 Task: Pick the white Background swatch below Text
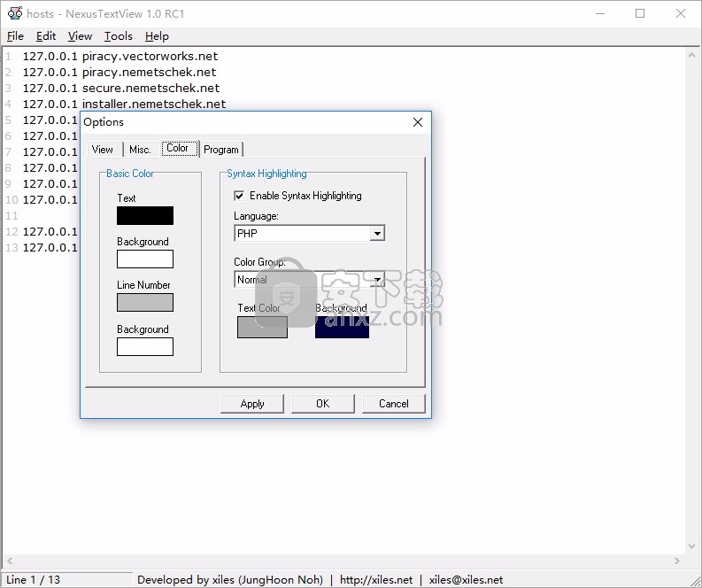(145, 259)
